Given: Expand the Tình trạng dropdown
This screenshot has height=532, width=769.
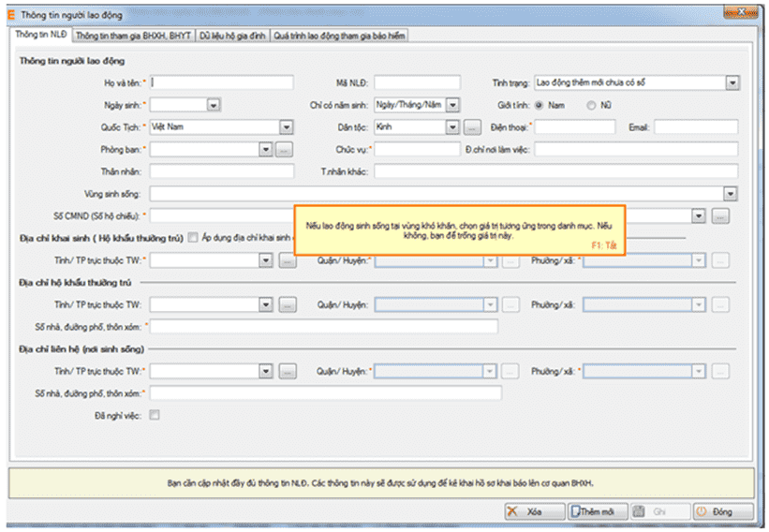Looking at the screenshot, I should [x=731, y=82].
